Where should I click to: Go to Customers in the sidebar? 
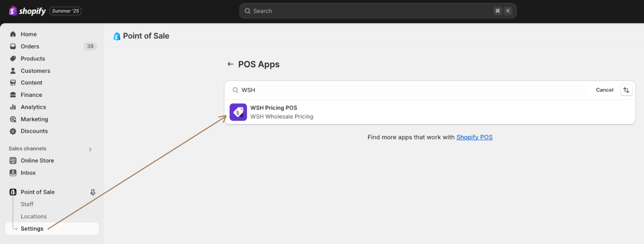(x=35, y=71)
